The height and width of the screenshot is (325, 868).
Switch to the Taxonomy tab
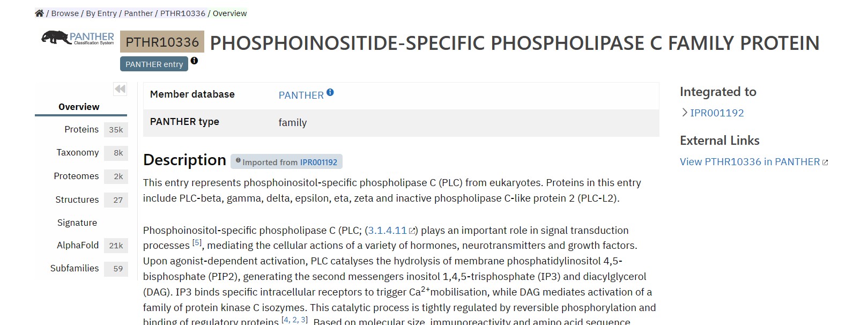(91, 153)
